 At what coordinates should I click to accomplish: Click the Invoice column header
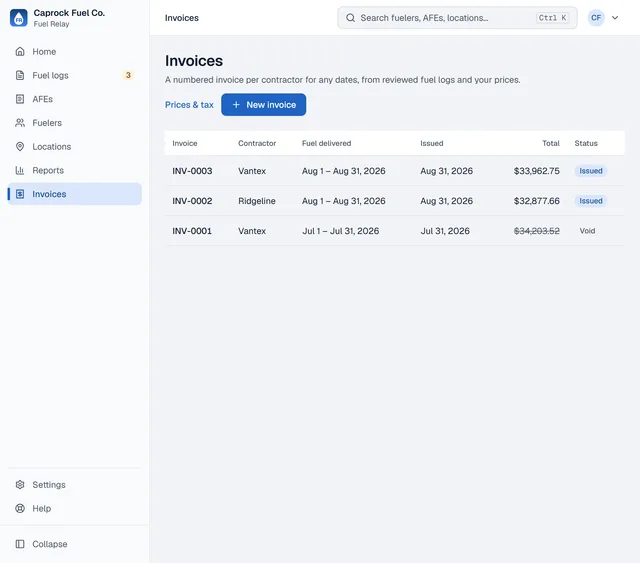point(184,143)
